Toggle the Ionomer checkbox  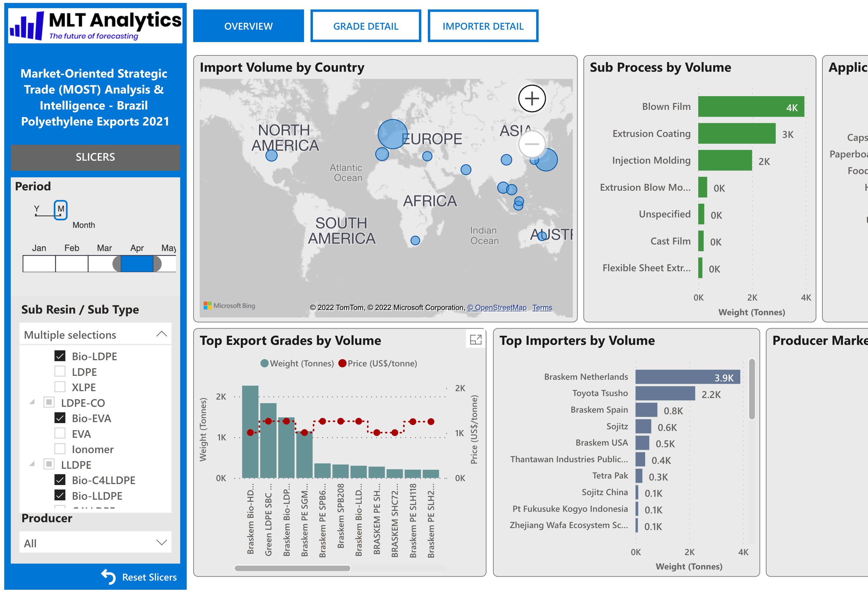point(60,449)
